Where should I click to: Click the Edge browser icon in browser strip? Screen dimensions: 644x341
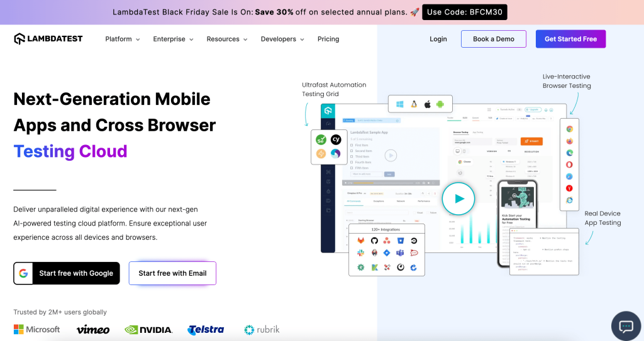(x=570, y=153)
